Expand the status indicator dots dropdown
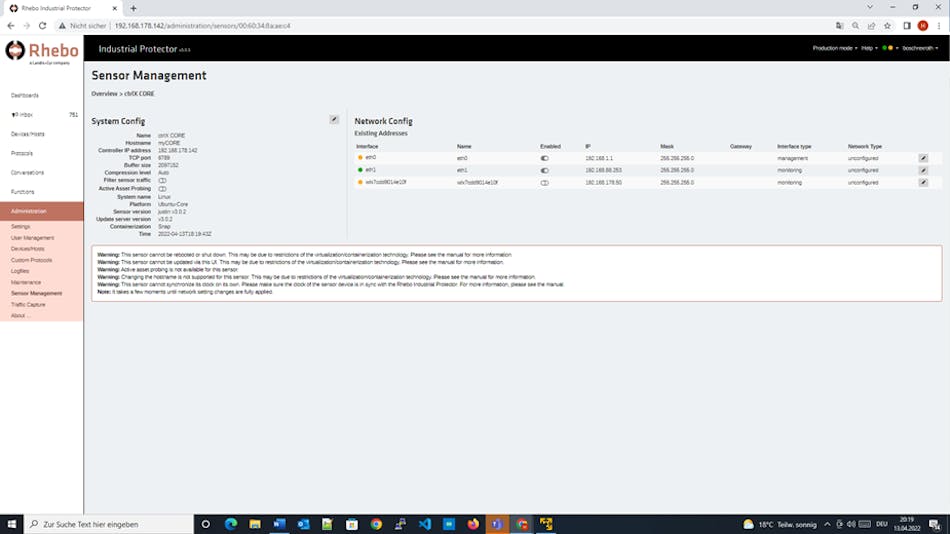The width and height of the screenshot is (950, 534). 890,48
